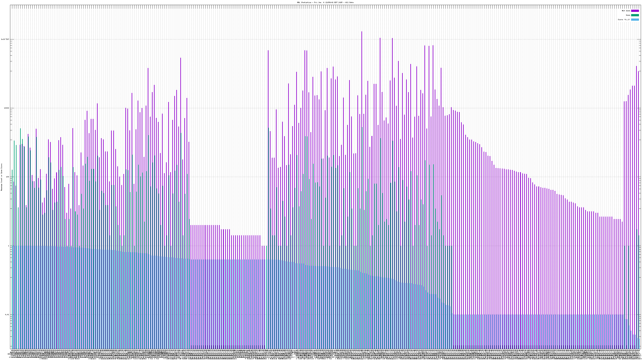The image size is (644, 362).
Task: Select the "Score (0..1)" legend label
Action: tap(624, 20)
